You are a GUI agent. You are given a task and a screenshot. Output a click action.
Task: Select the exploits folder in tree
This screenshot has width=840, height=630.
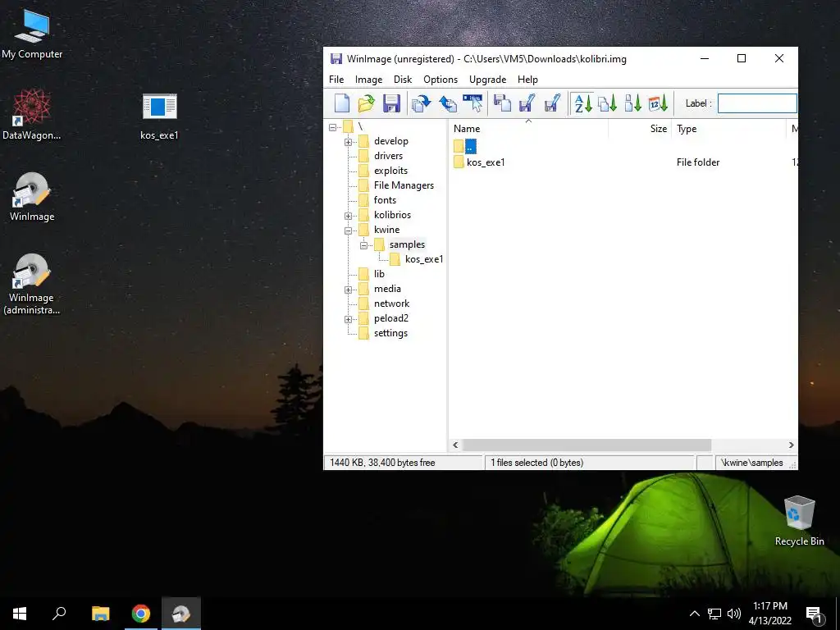tap(390, 171)
